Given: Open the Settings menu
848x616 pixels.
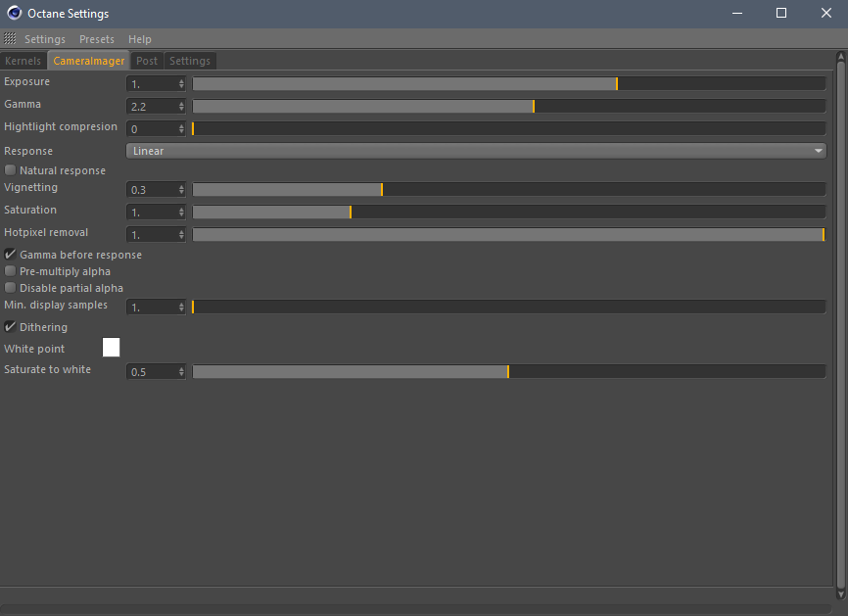Looking at the screenshot, I should (x=45, y=39).
